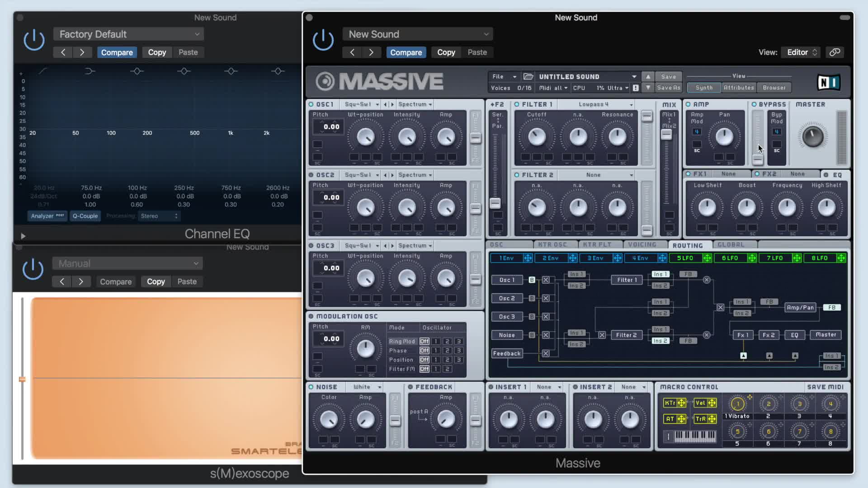Click the Massive plugin power button

click(323, 40)
